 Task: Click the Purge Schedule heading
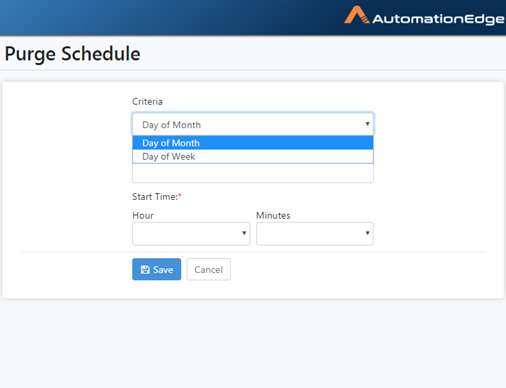[x=72, y=54]
